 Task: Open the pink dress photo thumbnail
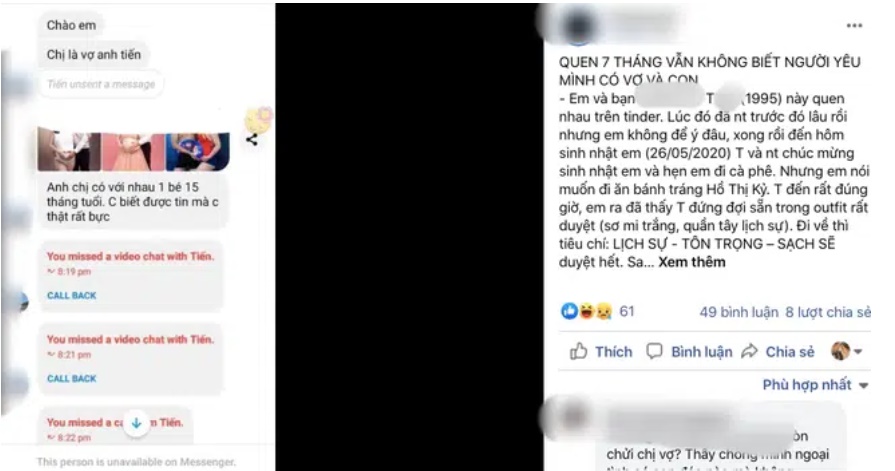[133, 151]
